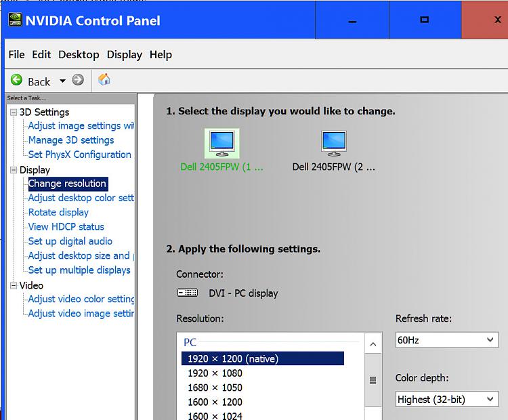The width and height of the screenshot is (508, 420).
Task: Open the Display menu
Action: [125, 54]
